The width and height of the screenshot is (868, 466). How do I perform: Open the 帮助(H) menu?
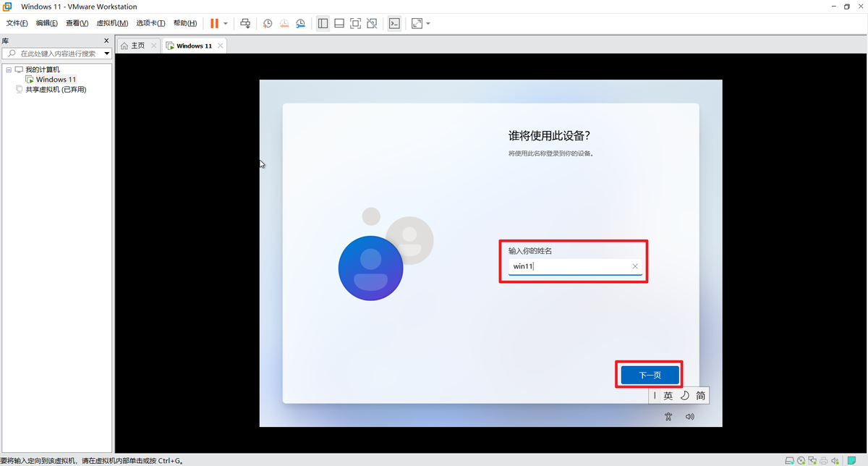coord(185,23)
